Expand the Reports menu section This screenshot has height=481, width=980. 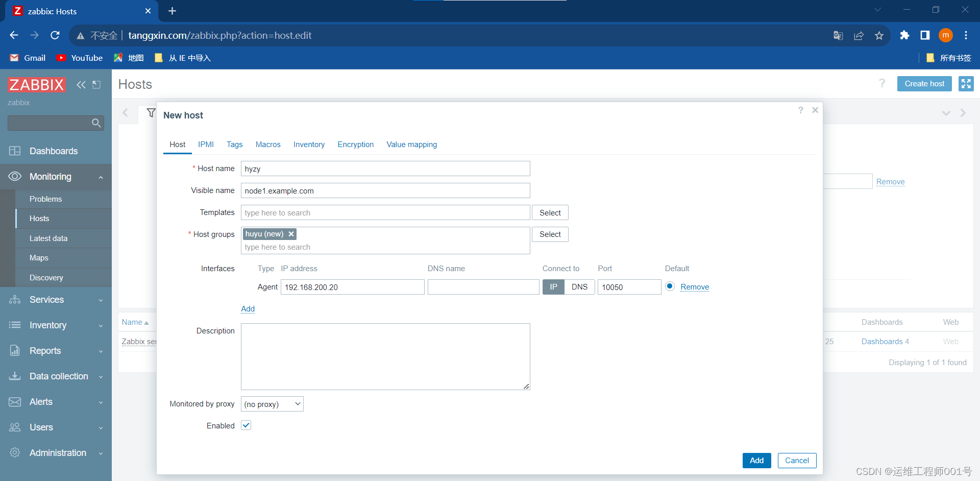(101, 351)
